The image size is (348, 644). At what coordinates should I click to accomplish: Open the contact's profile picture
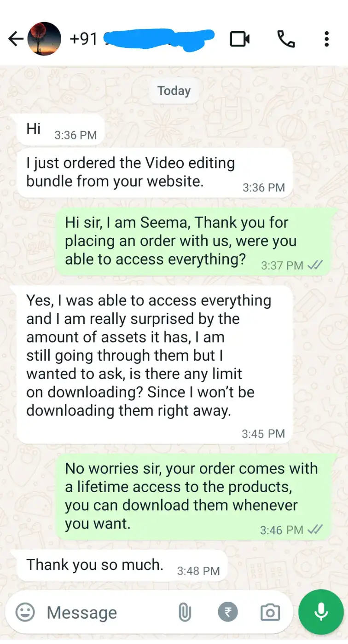pyautogui.click(x=44, y=39)
